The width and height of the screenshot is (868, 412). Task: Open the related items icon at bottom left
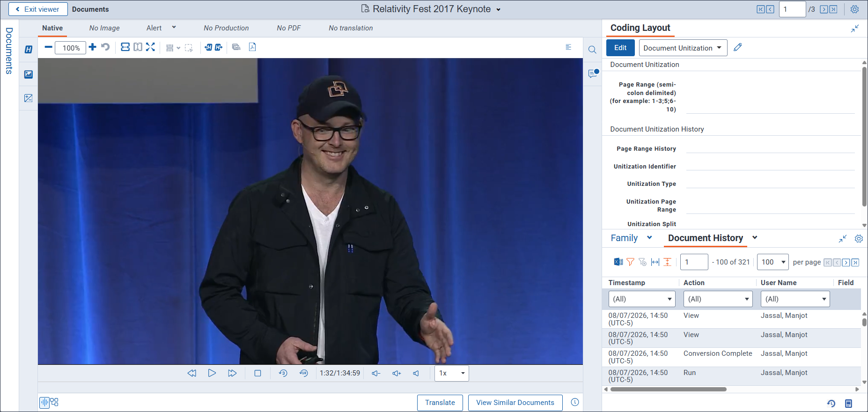click(54, 402)
